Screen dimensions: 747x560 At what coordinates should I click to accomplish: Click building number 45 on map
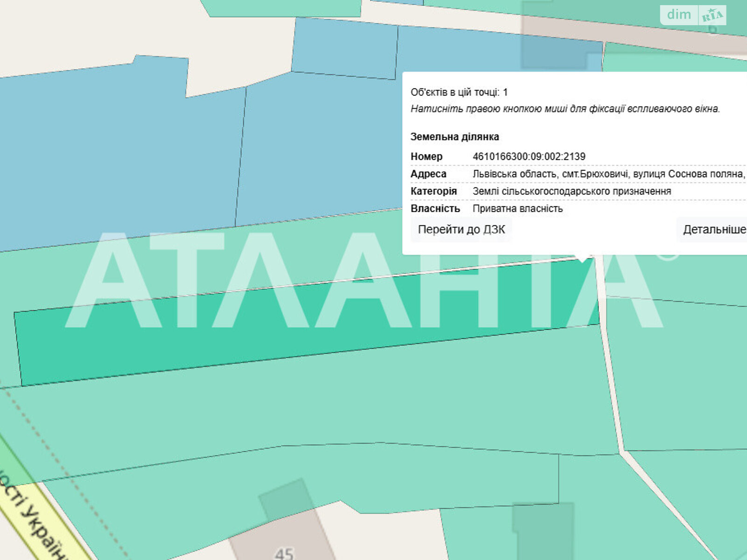(x=284, y=553)
